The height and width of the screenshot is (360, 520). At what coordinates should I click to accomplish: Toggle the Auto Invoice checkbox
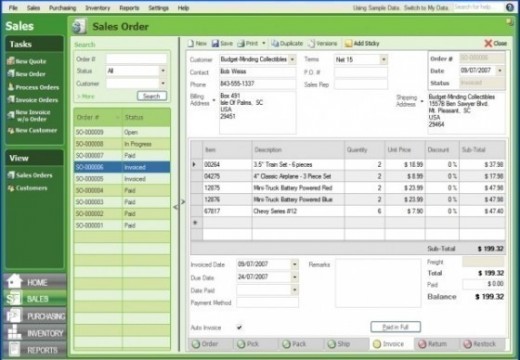tap(239, 327)
